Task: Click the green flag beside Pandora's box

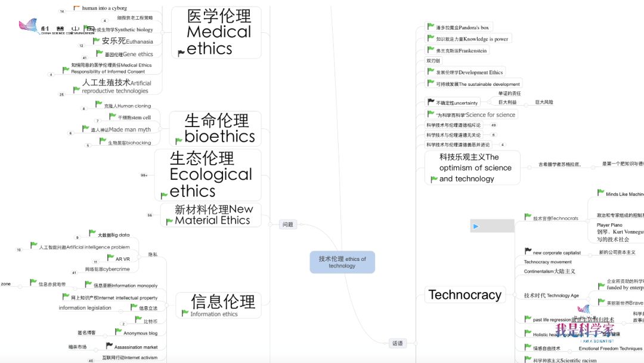Action: click(x=431, y=27)
